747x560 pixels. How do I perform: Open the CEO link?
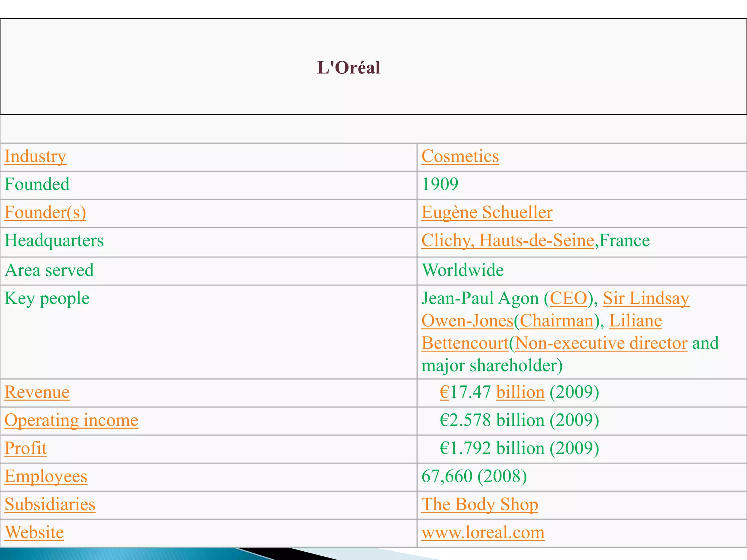tap(569, 298)
